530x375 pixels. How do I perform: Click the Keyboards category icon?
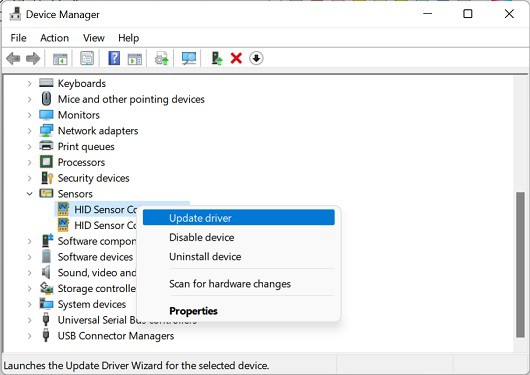pyautogui.click(x=46, y=83)
